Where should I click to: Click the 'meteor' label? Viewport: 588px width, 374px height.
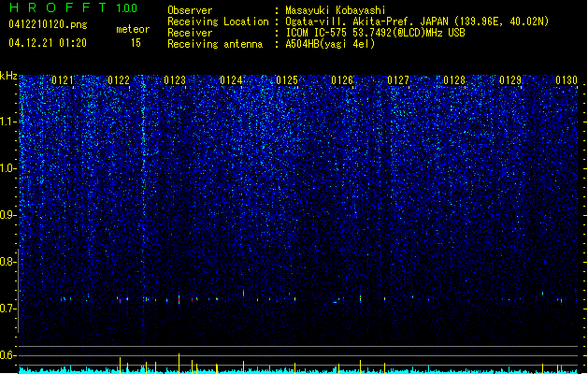(133, 29)
